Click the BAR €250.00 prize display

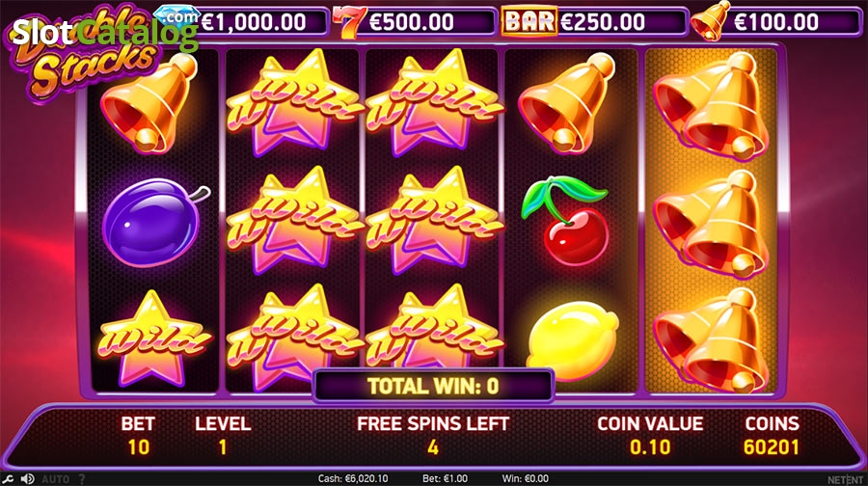594,22
